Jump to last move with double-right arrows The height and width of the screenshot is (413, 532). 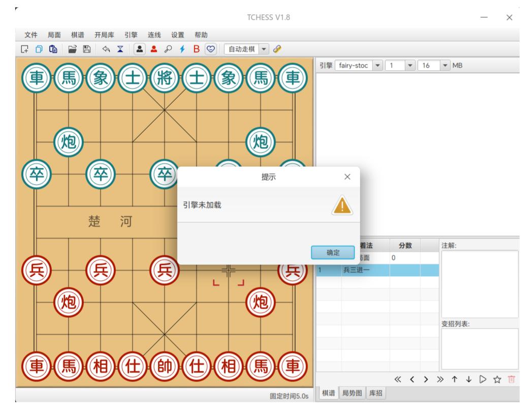click(x=441, y=379)
